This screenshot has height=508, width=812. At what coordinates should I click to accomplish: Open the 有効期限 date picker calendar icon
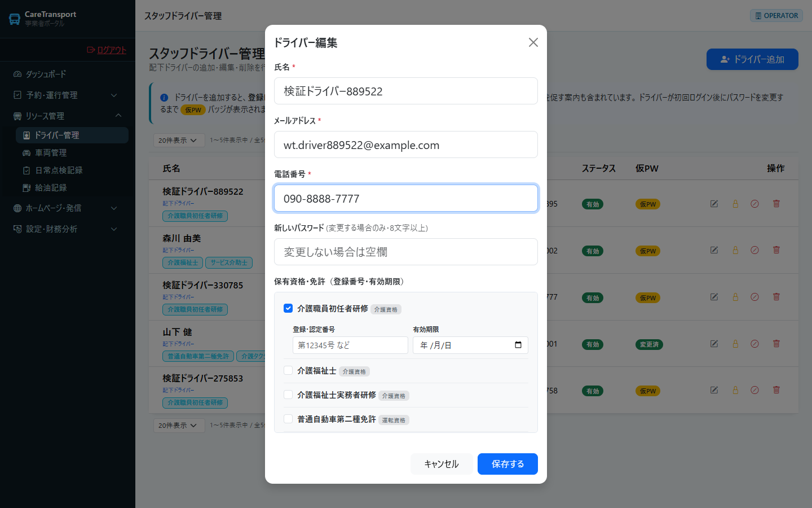click(x=518, y=345)
